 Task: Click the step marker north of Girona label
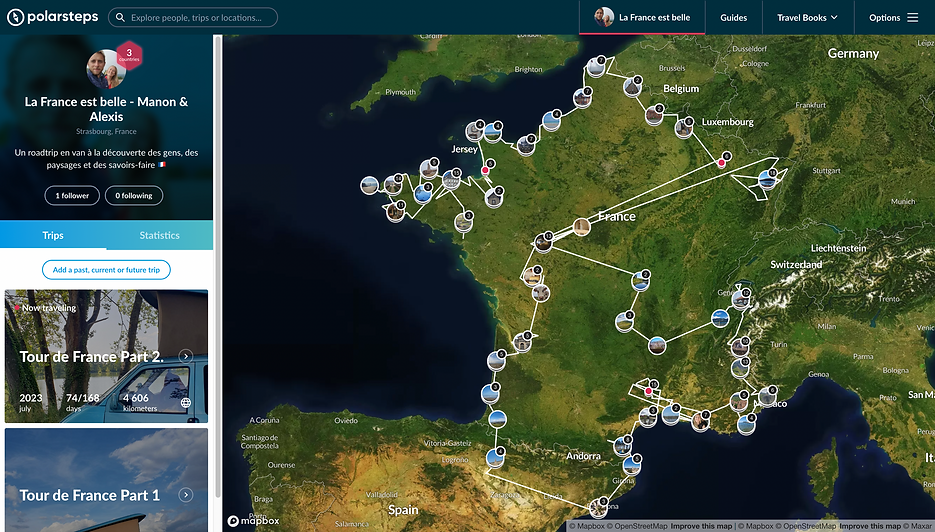click(631, 465)
